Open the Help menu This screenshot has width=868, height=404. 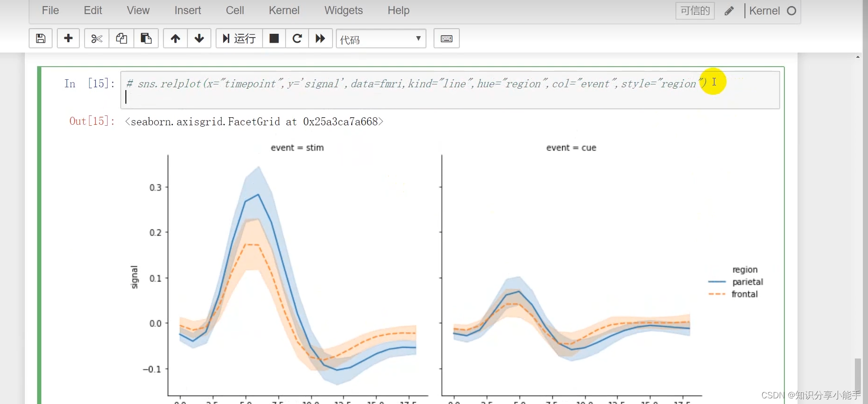[x=399, y=10]
